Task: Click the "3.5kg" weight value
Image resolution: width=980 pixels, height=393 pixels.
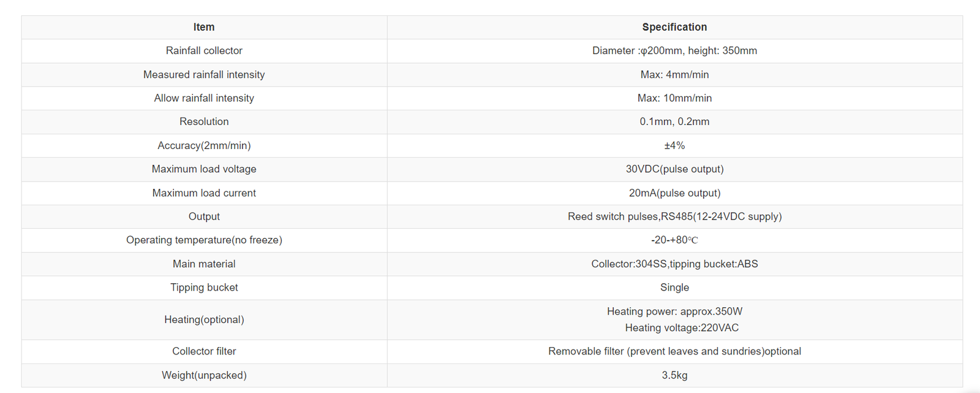Action: click(674, 375)
